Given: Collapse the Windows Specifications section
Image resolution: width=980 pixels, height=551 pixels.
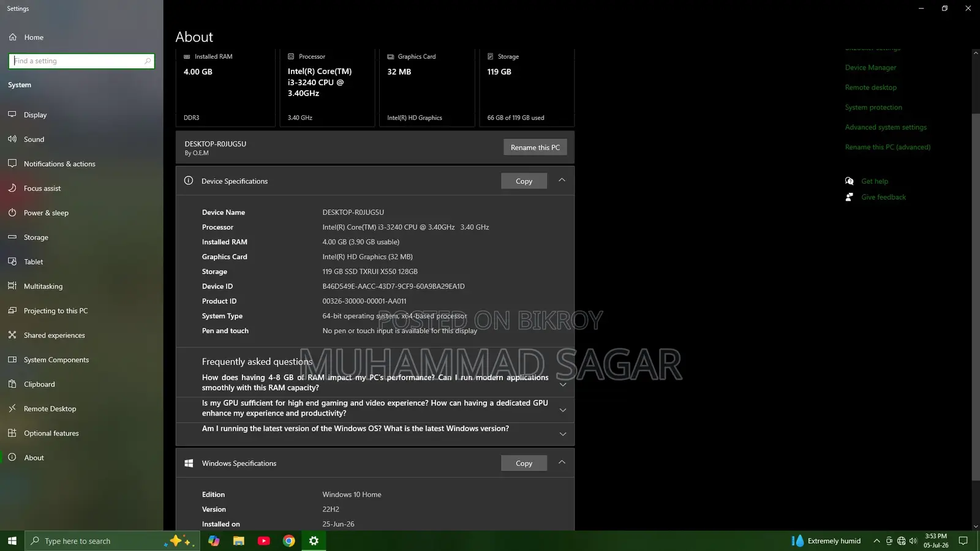Looking at the screenshot, I should (x=562, y=463).
